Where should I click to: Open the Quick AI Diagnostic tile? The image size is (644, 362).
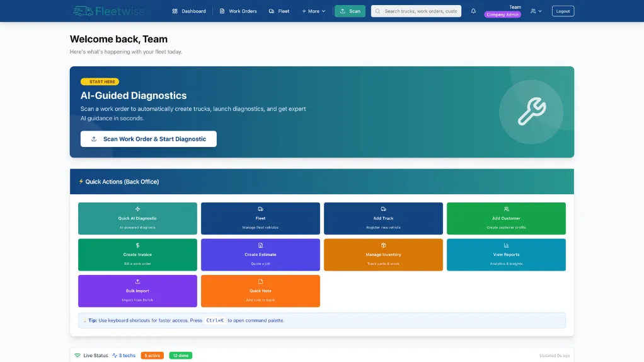point(137,218)
